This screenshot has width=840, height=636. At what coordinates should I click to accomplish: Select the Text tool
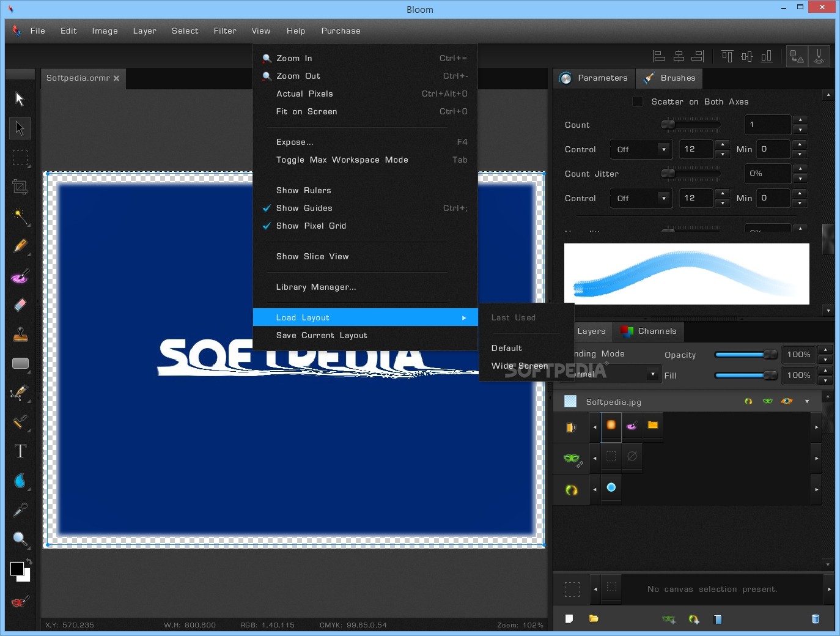20,451
